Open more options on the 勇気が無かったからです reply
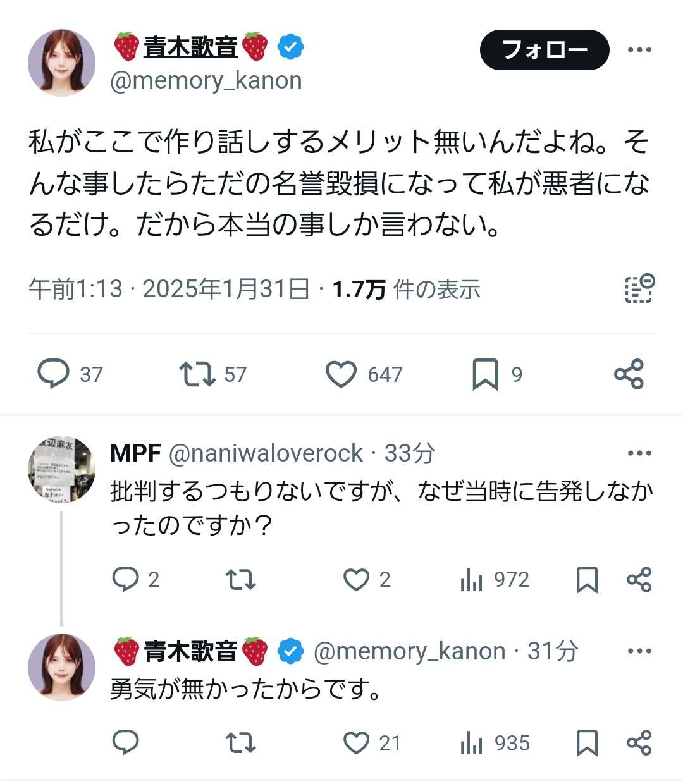 (639, 651)
